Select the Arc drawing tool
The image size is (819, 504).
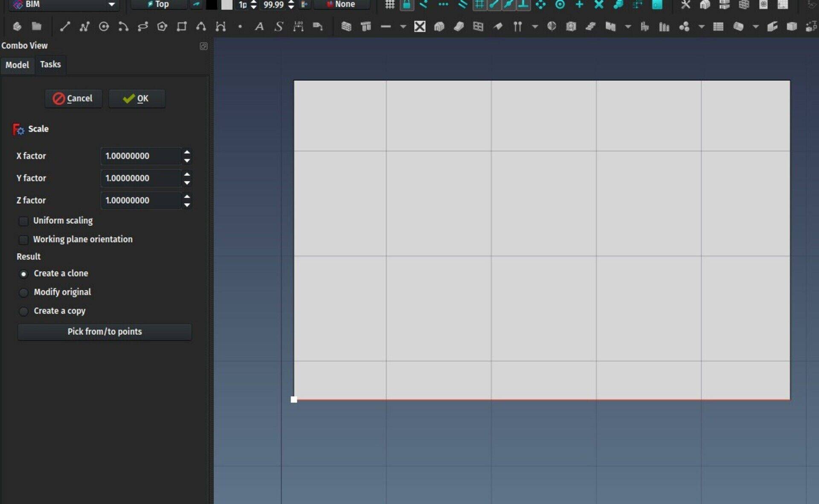pyautogui.click(x=123, y=26)
